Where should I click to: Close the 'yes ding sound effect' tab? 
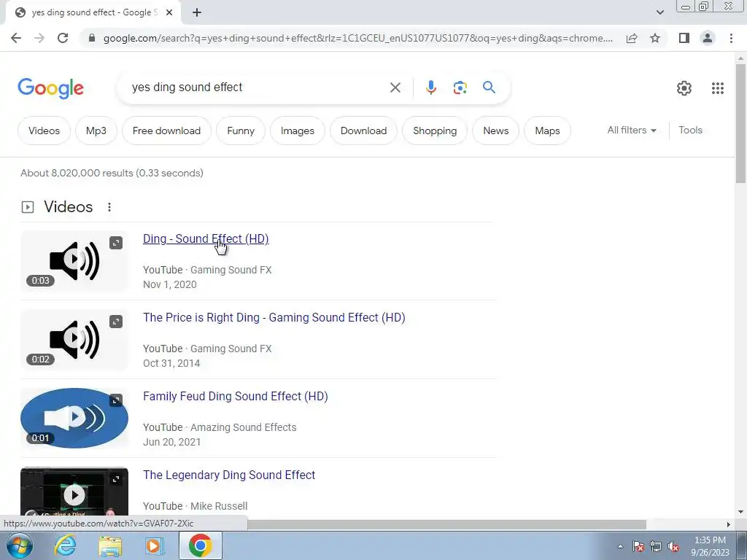tap(169, 13)
